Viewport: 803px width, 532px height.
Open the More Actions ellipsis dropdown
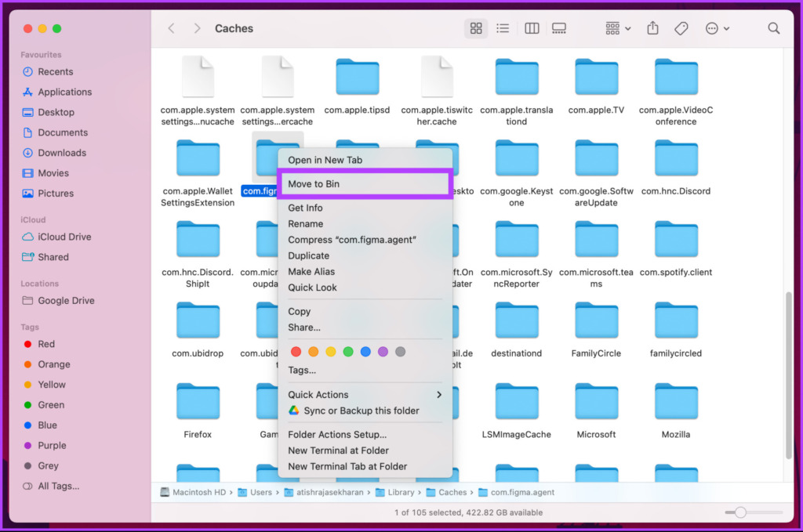coord(717,28)
